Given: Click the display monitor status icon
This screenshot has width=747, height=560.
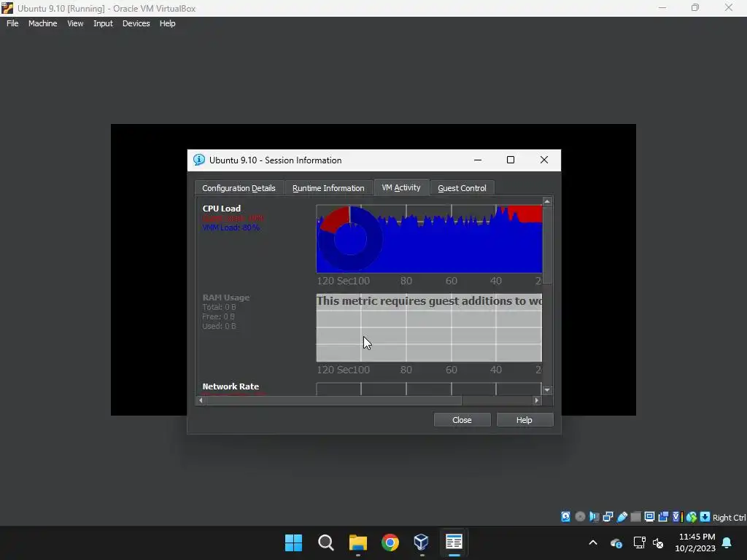Looking at the screenshot, I should 649,517.
